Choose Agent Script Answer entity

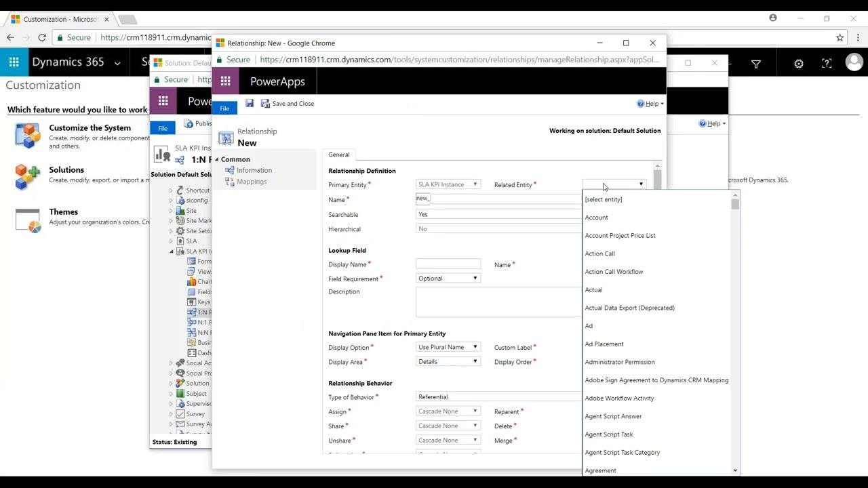point(613,416)
